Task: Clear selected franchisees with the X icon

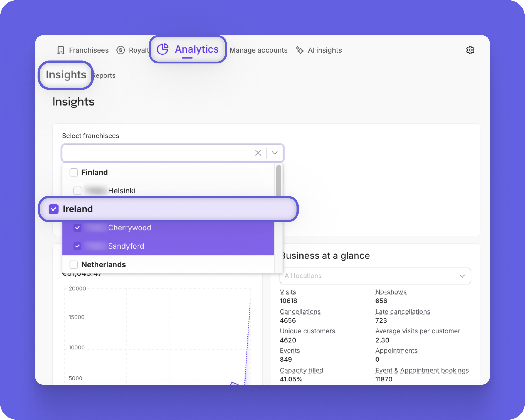Action: coord(258,153)
